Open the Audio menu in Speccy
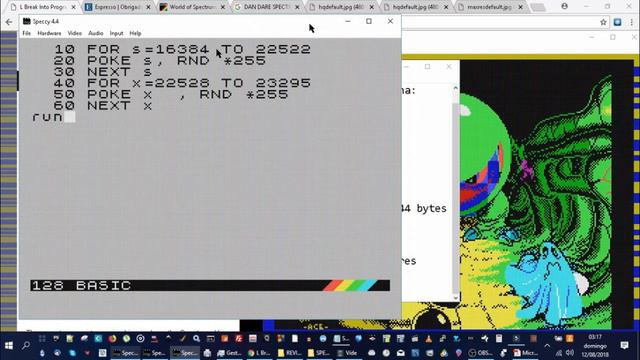The width and height of the screenshot is (640, 360). tap(96, 33)
